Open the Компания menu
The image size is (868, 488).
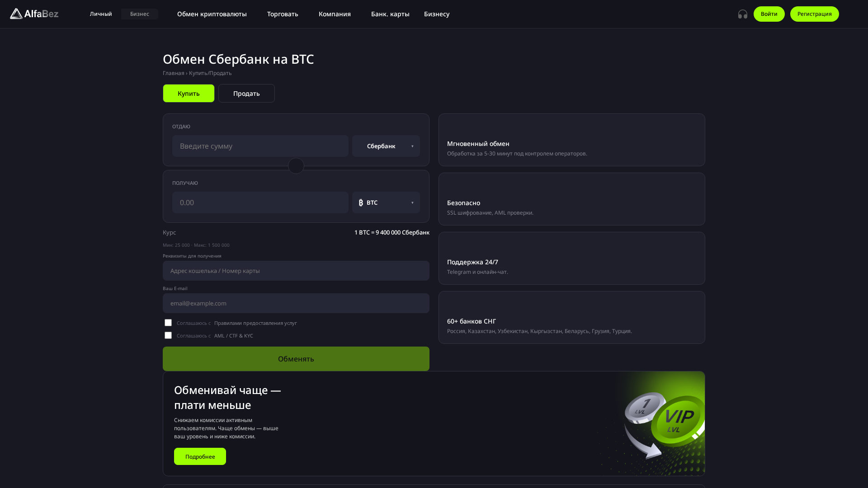(335, 14)
